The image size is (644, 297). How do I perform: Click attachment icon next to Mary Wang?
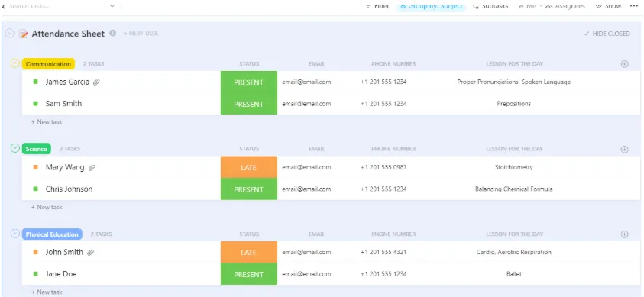[x=92, y=168]
